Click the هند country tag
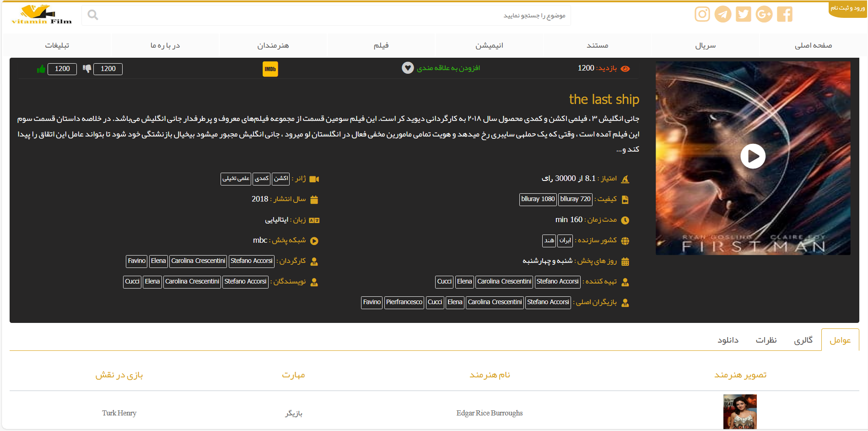The height and width of the screenshot is (431, 868). click(x=549, y=240)
